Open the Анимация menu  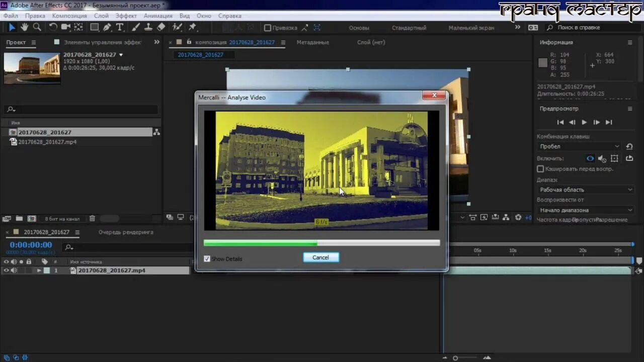click(158, 16)
